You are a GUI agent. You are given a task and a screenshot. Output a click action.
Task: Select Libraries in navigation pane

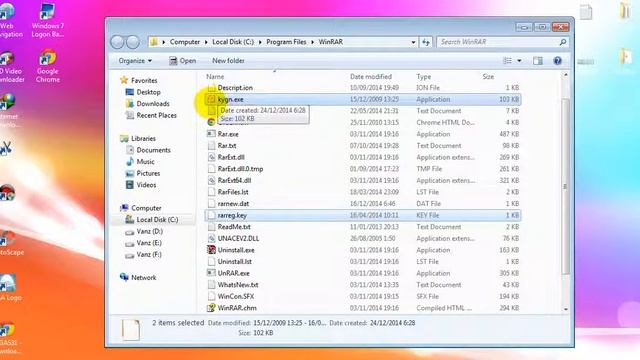[x=138, y=139]
